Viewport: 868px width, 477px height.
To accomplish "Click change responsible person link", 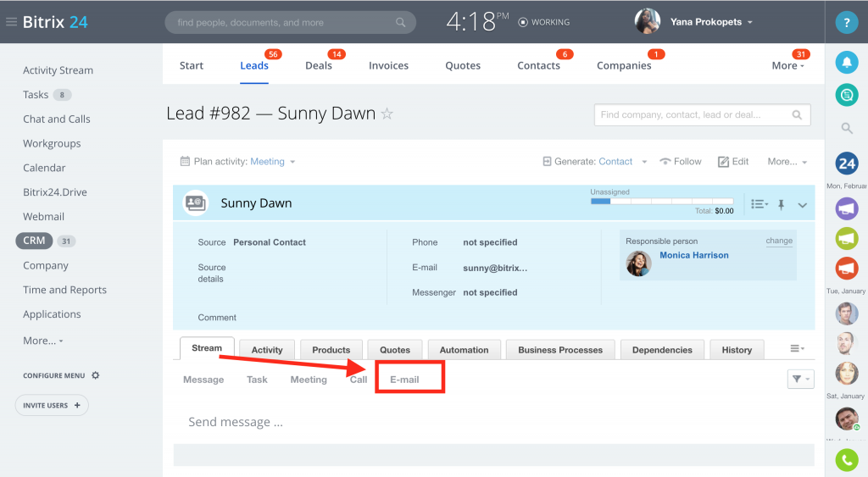I will 779,241.
